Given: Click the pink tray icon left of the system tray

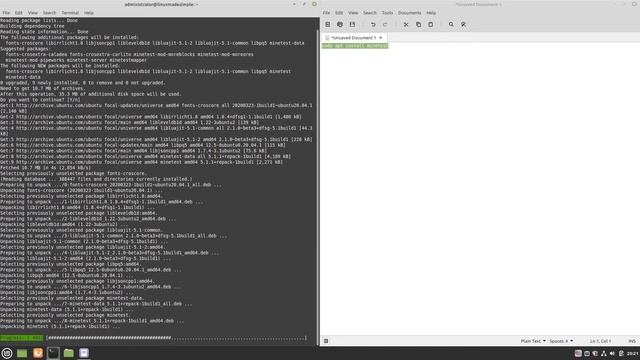Looking at the screenshot, I should (578, 353).
